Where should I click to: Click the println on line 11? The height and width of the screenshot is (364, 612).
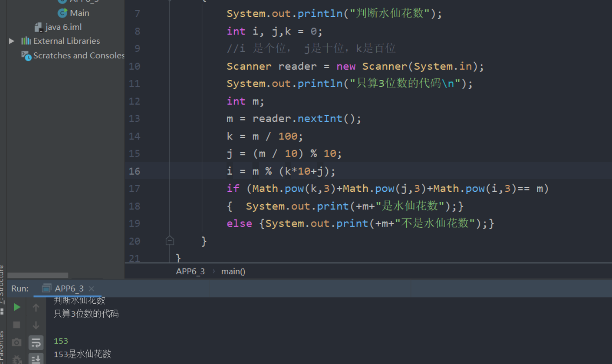coord(349,83)
